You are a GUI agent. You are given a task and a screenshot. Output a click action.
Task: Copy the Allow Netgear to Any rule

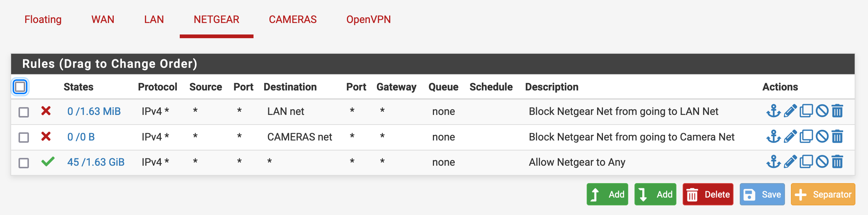click(806, 162)
